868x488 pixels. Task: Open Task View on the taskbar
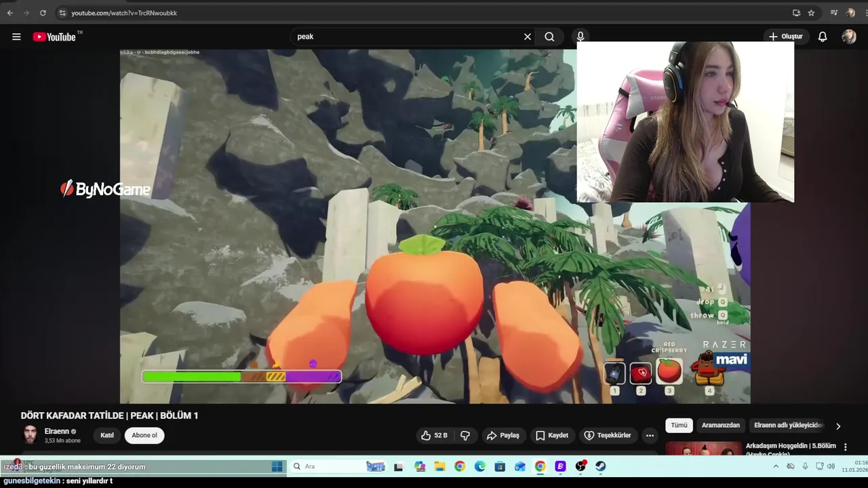(x=399, y=466)
